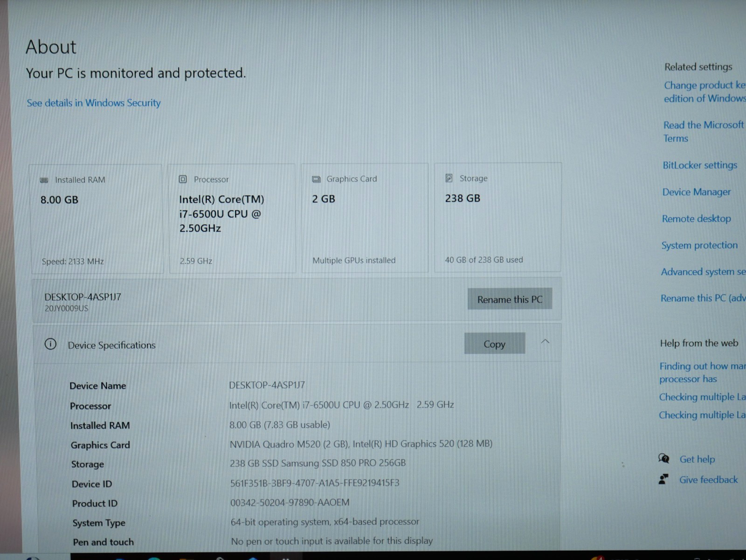
Task: Collapse the Device Specifications section chevron
Action: [x=545, y=342]
